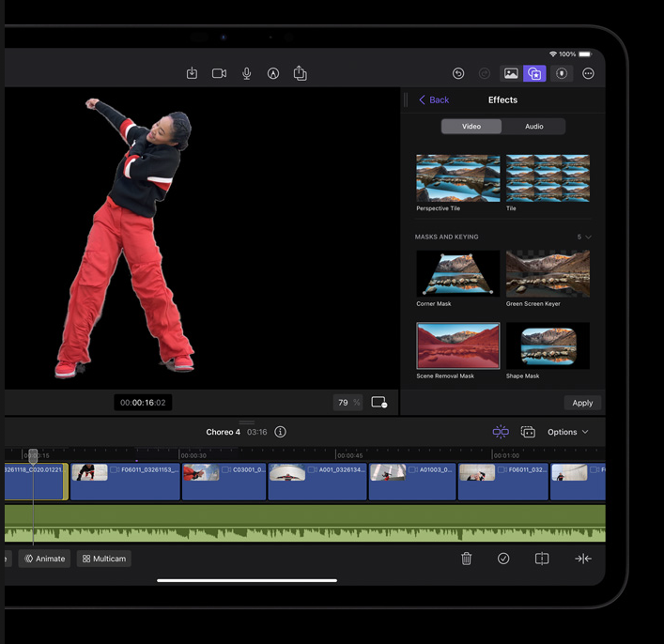Redo the dimmed action
This screenshot has width=664, height=644.
tap(484, 73)
